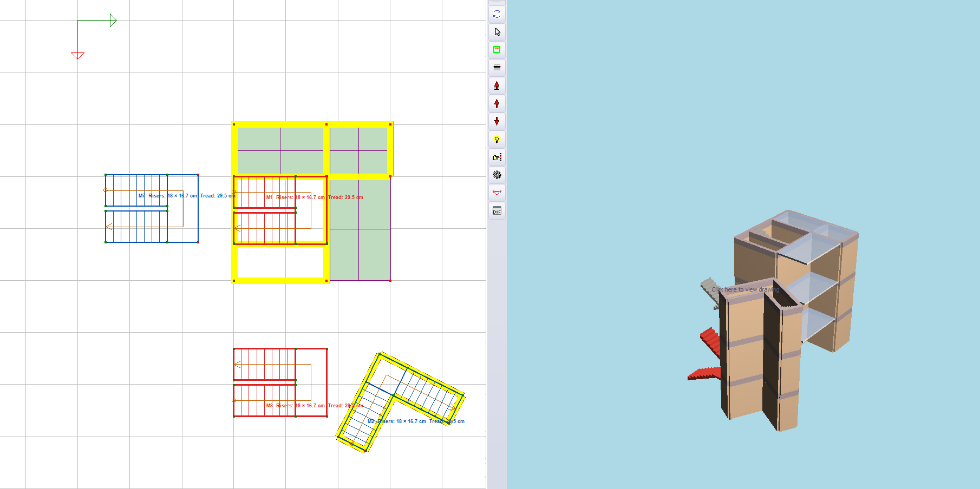This screenshot has height=489, width=980.
Task: Select the M2 stair risers label
Action: [416, 421]
